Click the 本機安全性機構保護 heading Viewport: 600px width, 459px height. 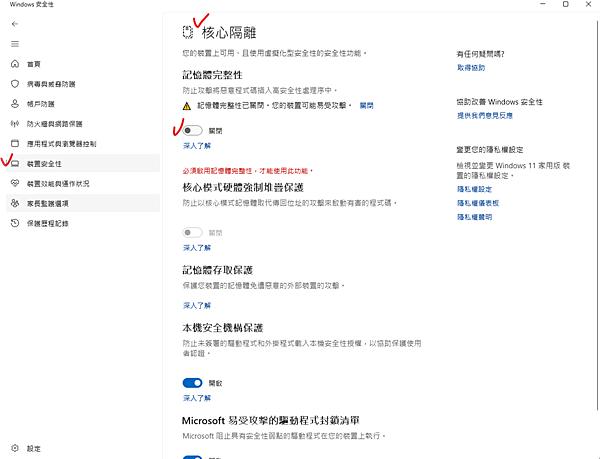coord(222,328)
